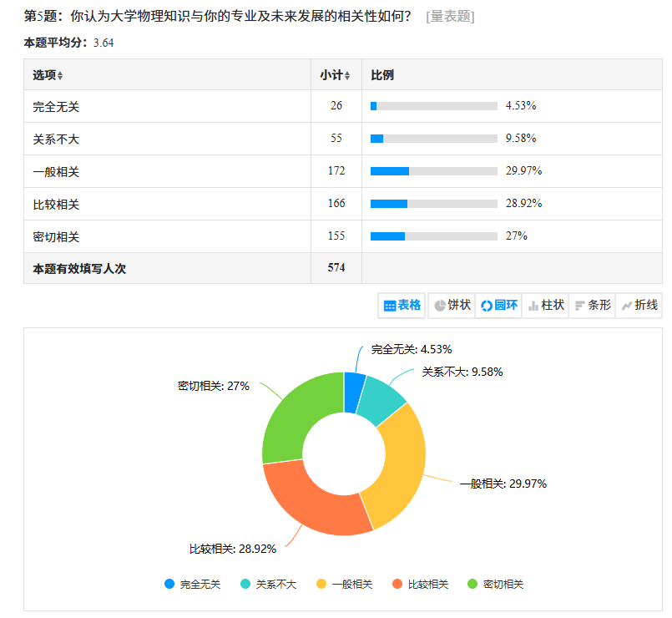
Task: Show results as 柱状 column chart
Action: coord(546,306)
